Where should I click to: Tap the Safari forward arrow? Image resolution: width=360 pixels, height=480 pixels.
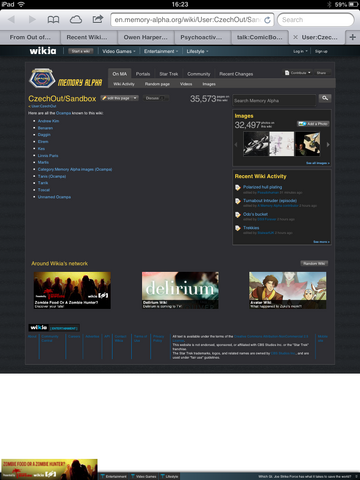pos(32,19)
